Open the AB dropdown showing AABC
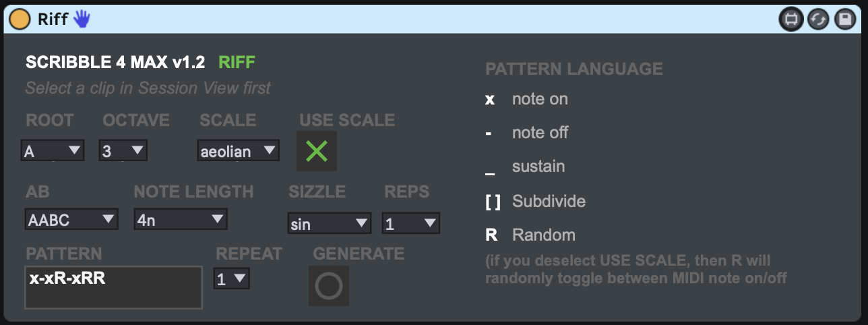The width and height of the screenshot is (868, 325). pos(70,219)
